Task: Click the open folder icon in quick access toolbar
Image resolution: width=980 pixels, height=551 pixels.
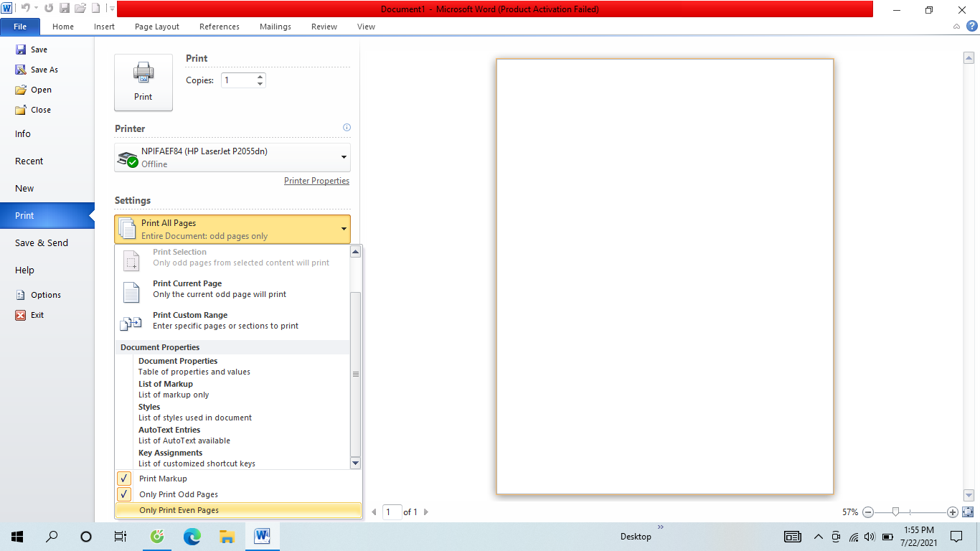Action: [x=80, y=9]
